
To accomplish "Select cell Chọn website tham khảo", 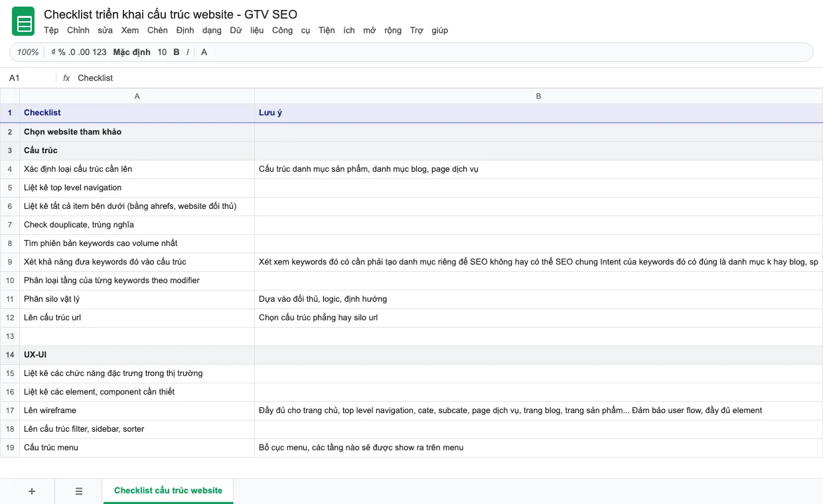I will pyautogui.click(x=137, y=132).
